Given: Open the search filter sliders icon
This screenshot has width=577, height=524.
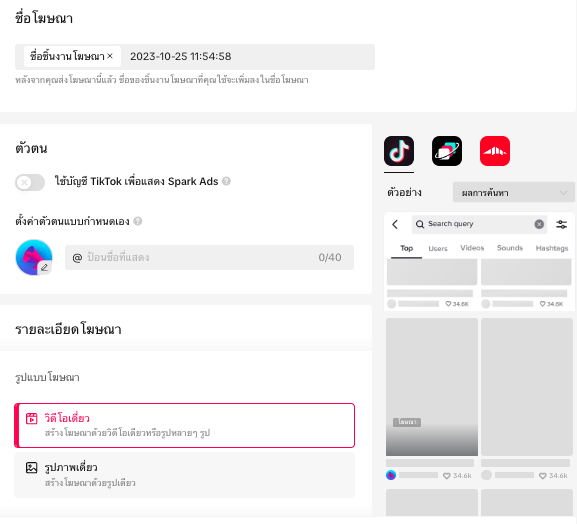Looking at the screenshot, I should pyautogui.click(x=562, y=224).
